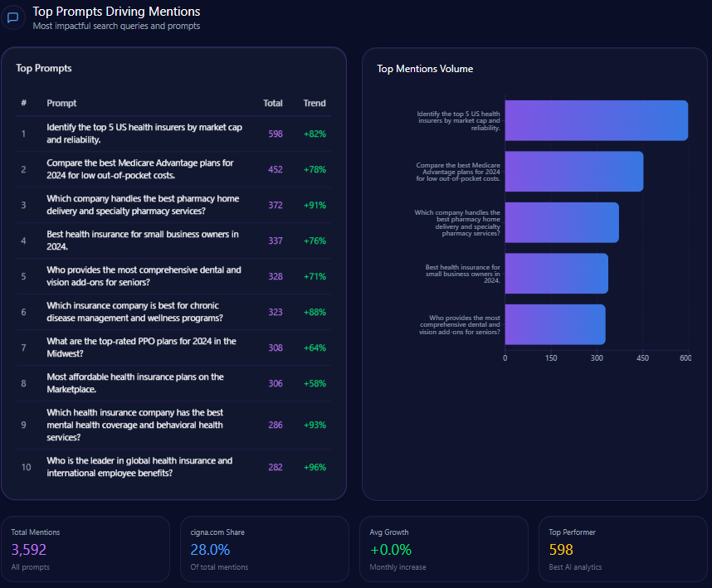The width and height of the screenshot is (712, 588).
Task: Open the most affordable Marketplace plans prompt
Action: (x=134, y=383)
